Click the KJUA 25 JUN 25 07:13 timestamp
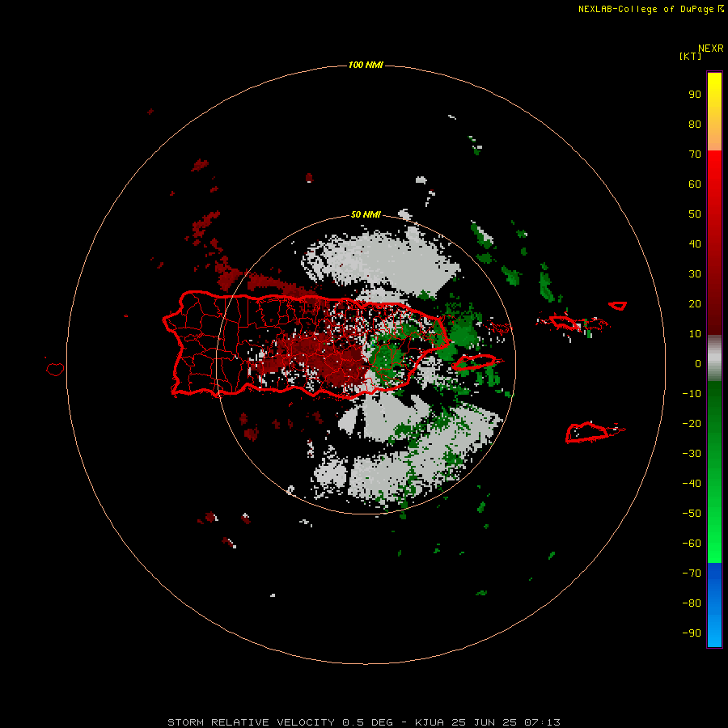728x728 pixels. pyautogui.click(x=488, y=722)
